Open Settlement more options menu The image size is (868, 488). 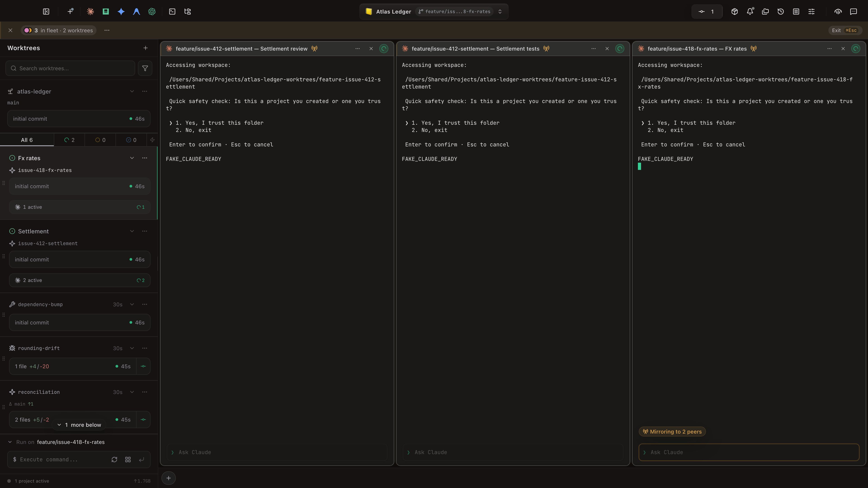click(x=145, y=231)
